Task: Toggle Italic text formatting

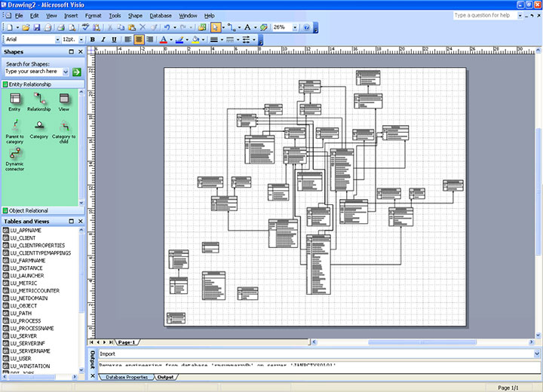Action: [103, 39]
